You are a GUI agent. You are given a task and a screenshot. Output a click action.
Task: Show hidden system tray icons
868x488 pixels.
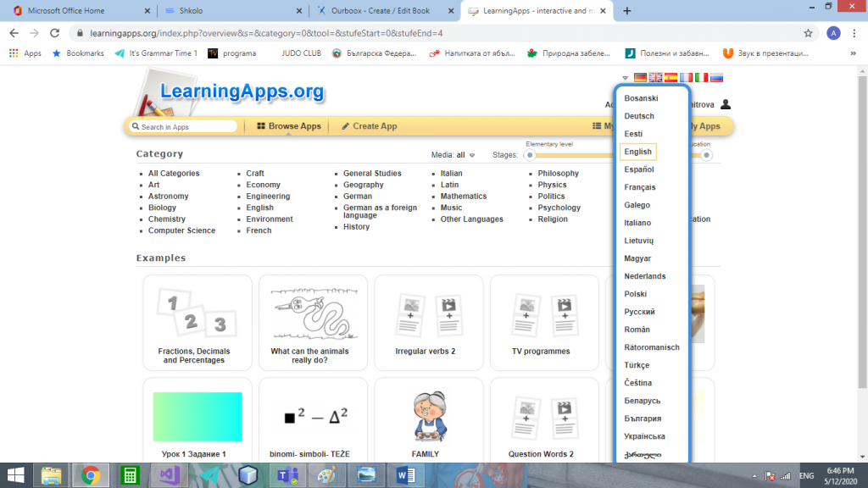(x=754, y=476)
